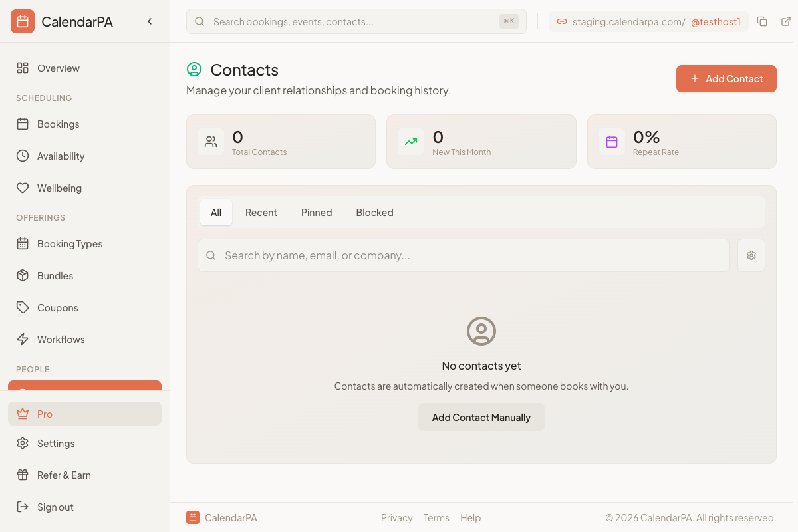
Task: Open the Coupons tag icon
Action: point(23,307)
